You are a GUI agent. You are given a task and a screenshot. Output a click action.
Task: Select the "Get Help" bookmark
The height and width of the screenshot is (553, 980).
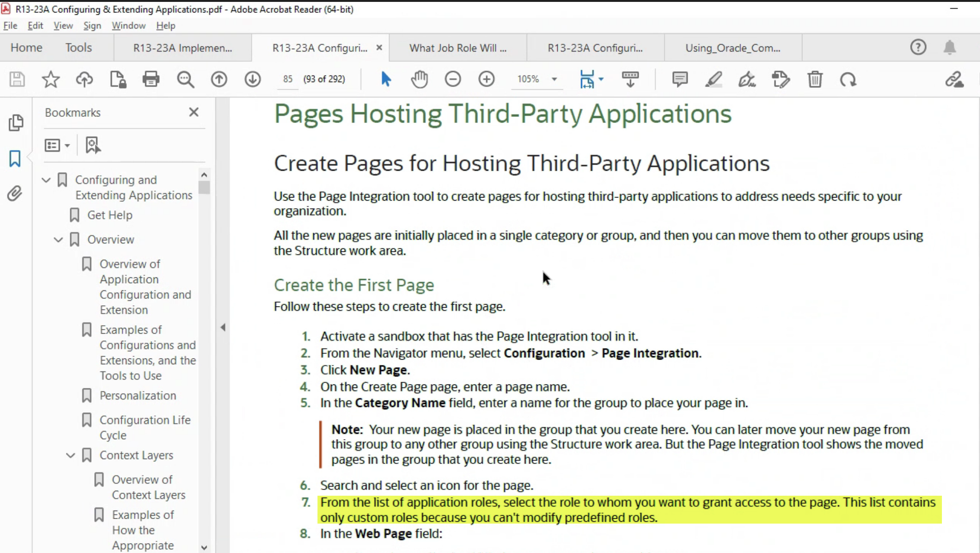coord(110,215)
